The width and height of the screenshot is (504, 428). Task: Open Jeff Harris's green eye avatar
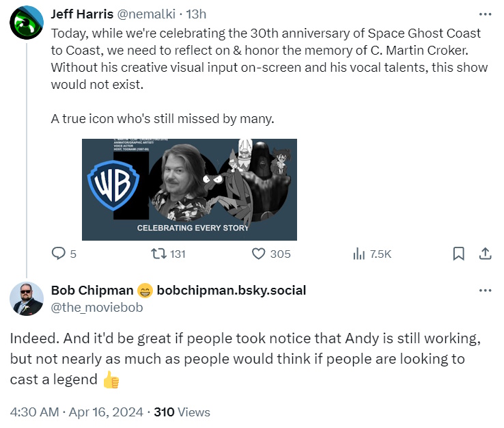[27, 24]
